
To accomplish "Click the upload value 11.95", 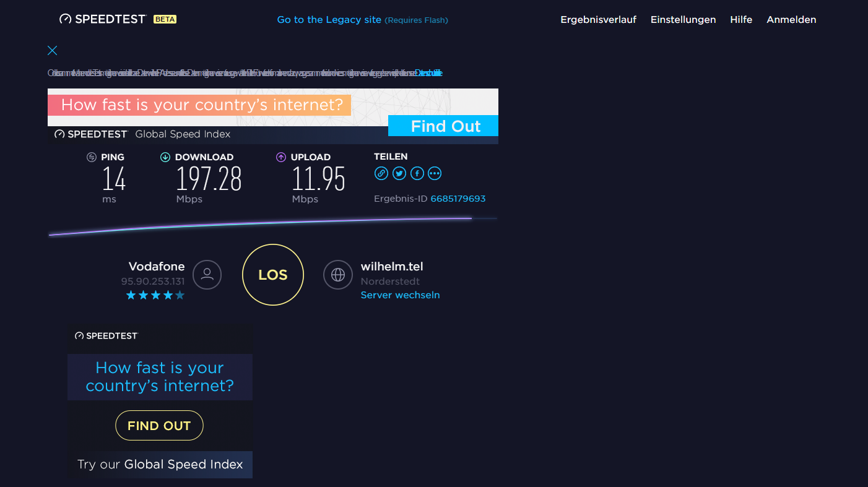I will coord(319,179).
